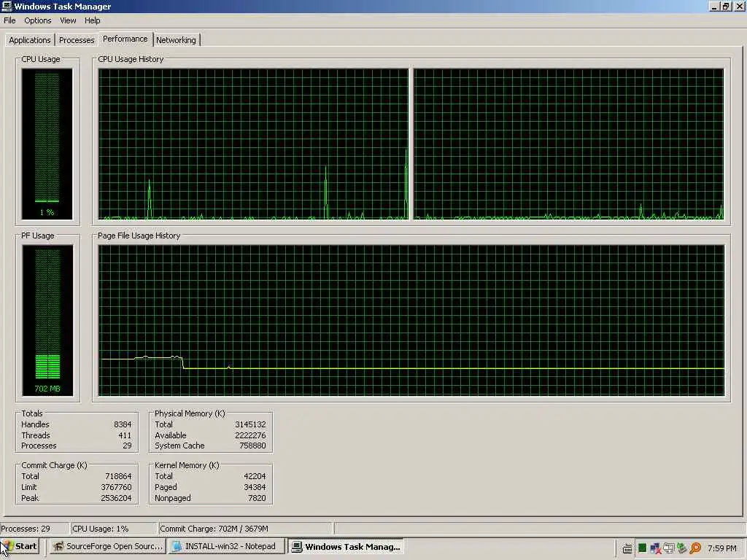Open the Help menu
Image resolution: width=747 pixels, height=560 pixels.
[93, 20]
